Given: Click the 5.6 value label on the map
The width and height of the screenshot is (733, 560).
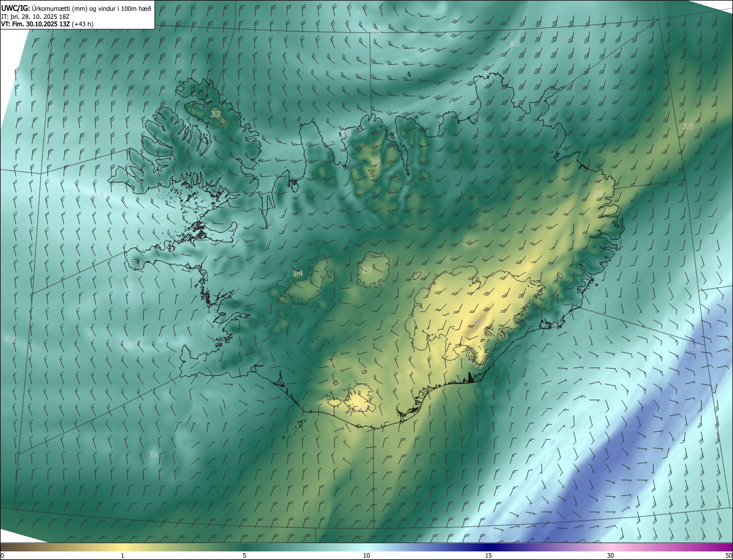Looking at the screenshot, I should pyautogui.click(x=138, y=263).
